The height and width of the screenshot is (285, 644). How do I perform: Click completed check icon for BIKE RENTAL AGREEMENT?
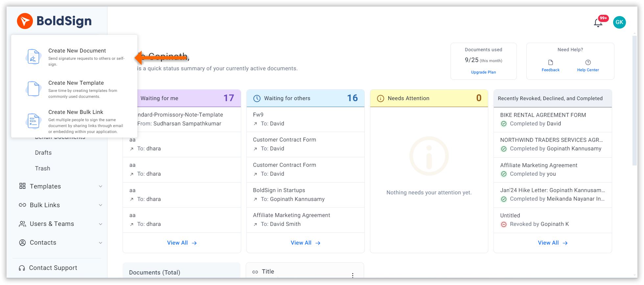[504, 124]
